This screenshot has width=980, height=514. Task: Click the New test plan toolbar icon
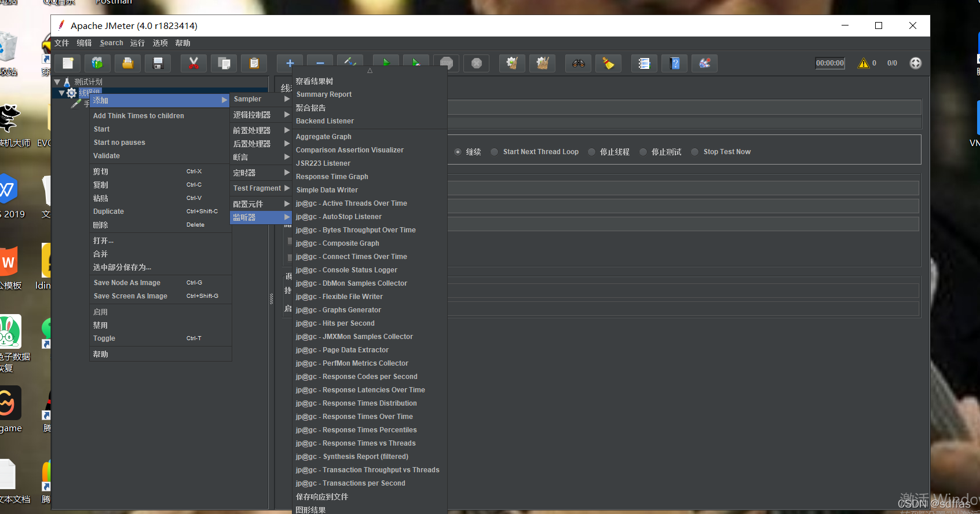click(68, 63)
